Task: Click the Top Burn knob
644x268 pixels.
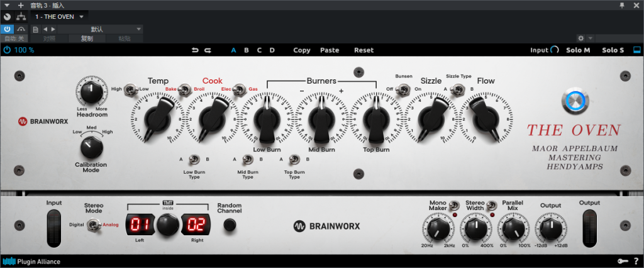Action: [x=376, y=118]
